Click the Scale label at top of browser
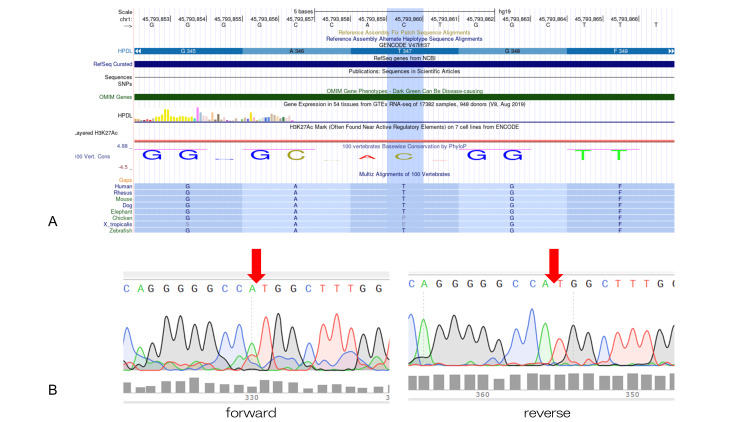750x422 pixels. click(125, 12)
